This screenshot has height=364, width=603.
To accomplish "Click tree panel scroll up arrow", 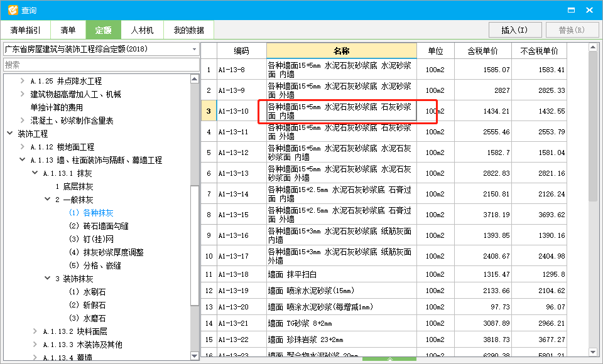I will click(195, 79).
